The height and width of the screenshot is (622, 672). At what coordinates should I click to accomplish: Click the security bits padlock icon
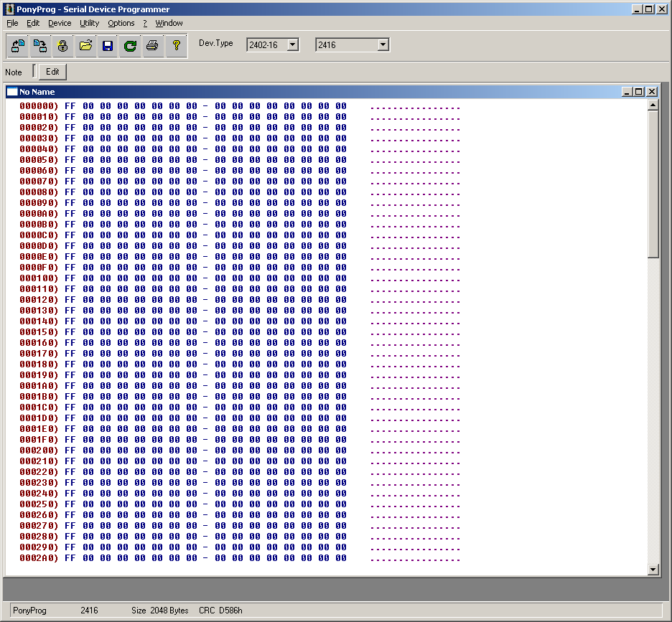63,46
